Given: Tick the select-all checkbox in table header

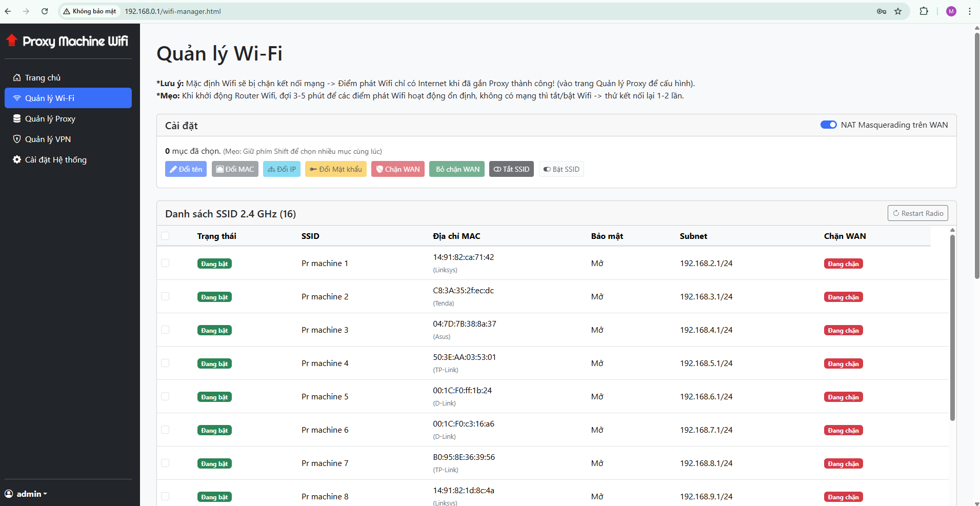Looking at the screenshot, I should click(165, 236).
